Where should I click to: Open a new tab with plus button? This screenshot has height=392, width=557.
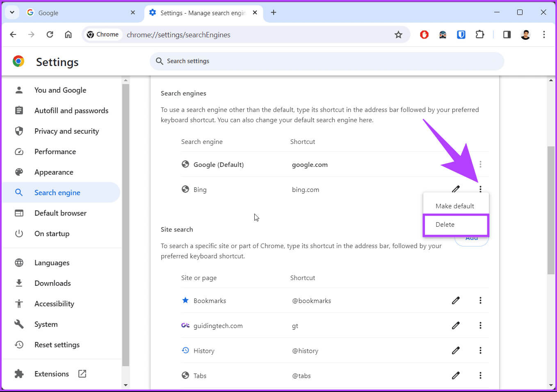click(x=274, y=13)
